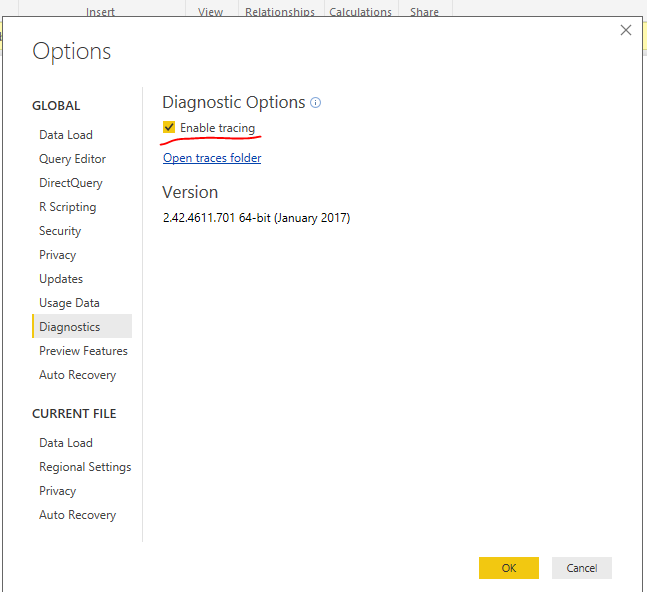Go to Updates options
This screenshot has height=592, width=647.
61,279
